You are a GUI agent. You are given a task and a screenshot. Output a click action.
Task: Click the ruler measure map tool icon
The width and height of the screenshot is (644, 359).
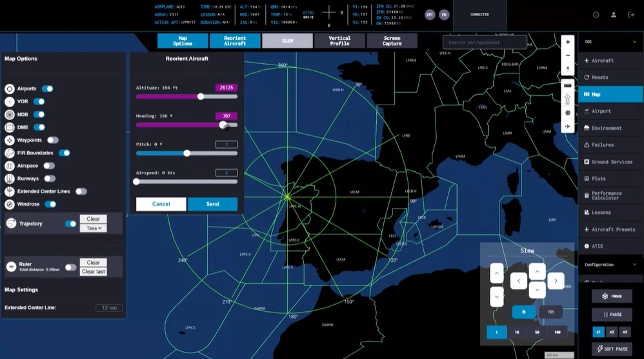point(568,85)
